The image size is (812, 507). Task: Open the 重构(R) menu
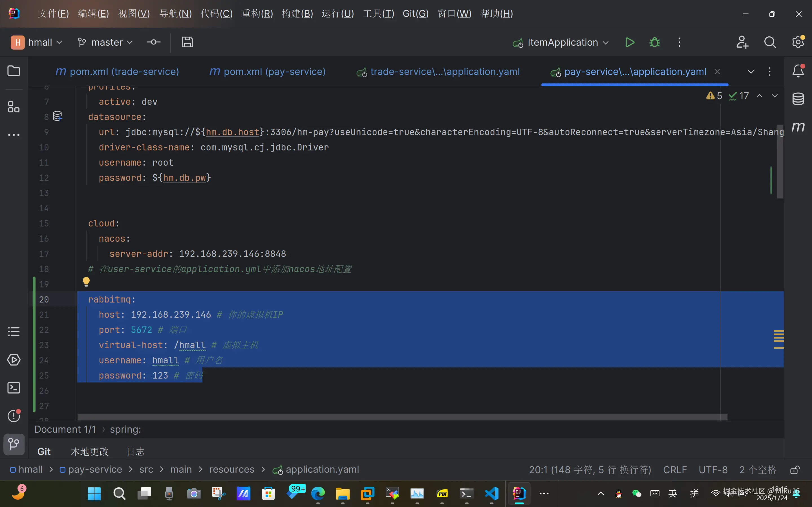[257, 14]
